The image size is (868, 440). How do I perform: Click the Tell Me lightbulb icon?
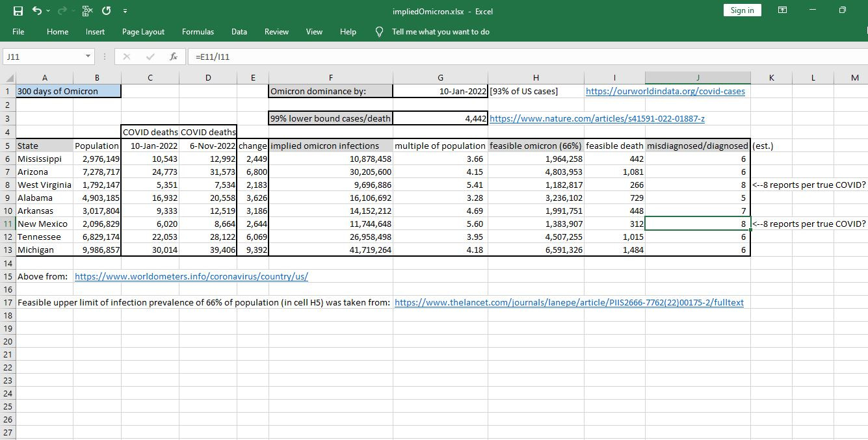coord(380,31)
